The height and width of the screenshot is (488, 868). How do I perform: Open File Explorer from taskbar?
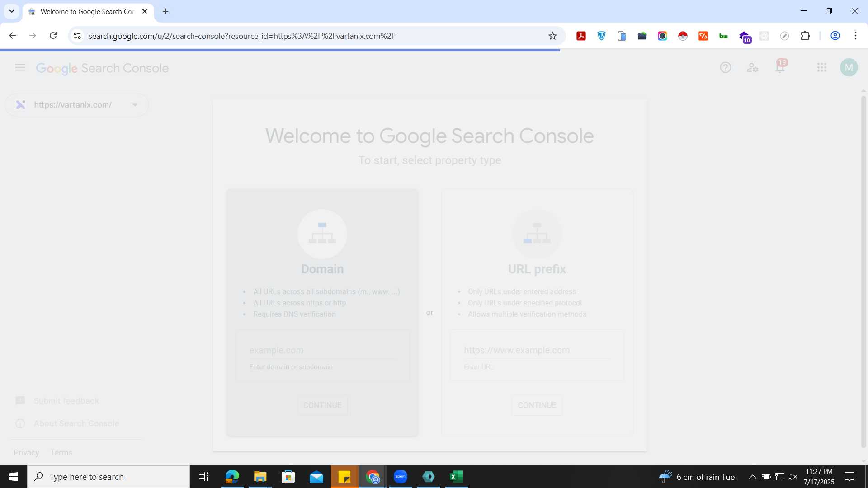[x=260, y=477]
